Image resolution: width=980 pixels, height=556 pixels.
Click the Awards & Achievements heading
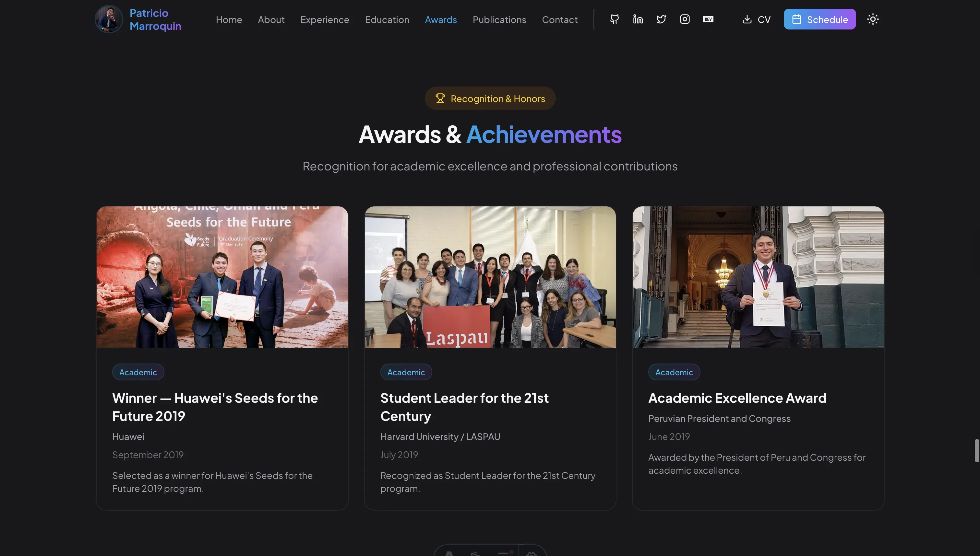[490, 134]
